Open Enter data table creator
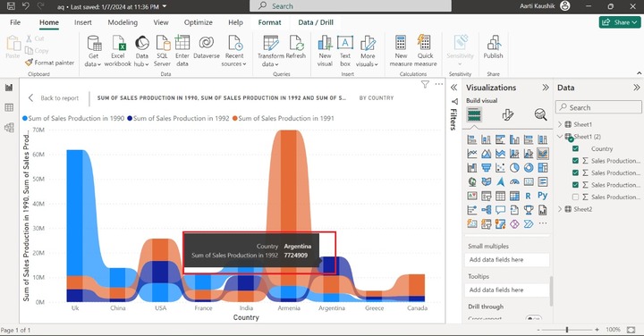 [182, 51]
